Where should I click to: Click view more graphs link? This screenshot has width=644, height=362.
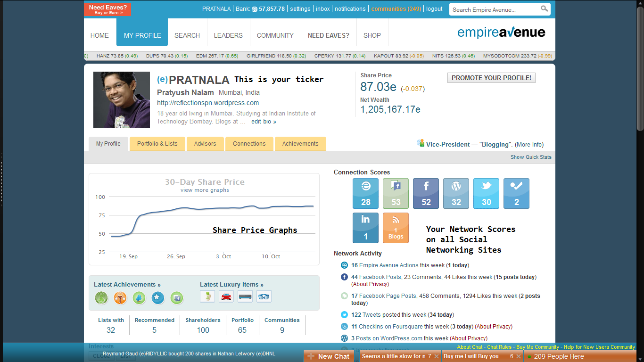pos(205,190)
